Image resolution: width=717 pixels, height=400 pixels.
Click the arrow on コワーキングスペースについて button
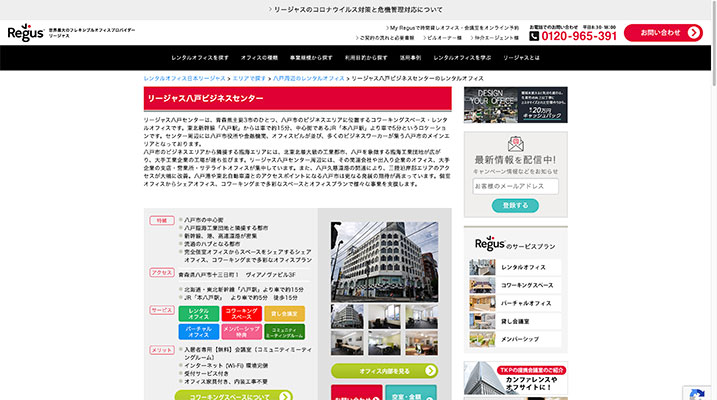point(285,396)
